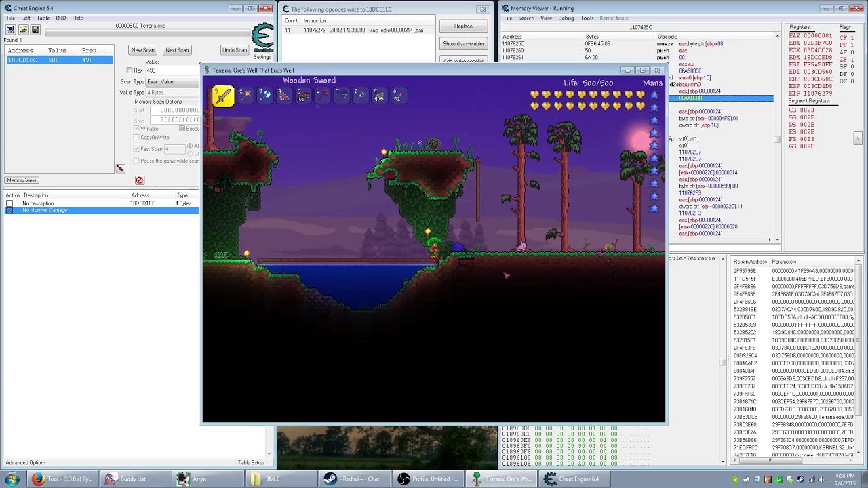
Task: Open Windows Start menu
Action: (12, 479)
